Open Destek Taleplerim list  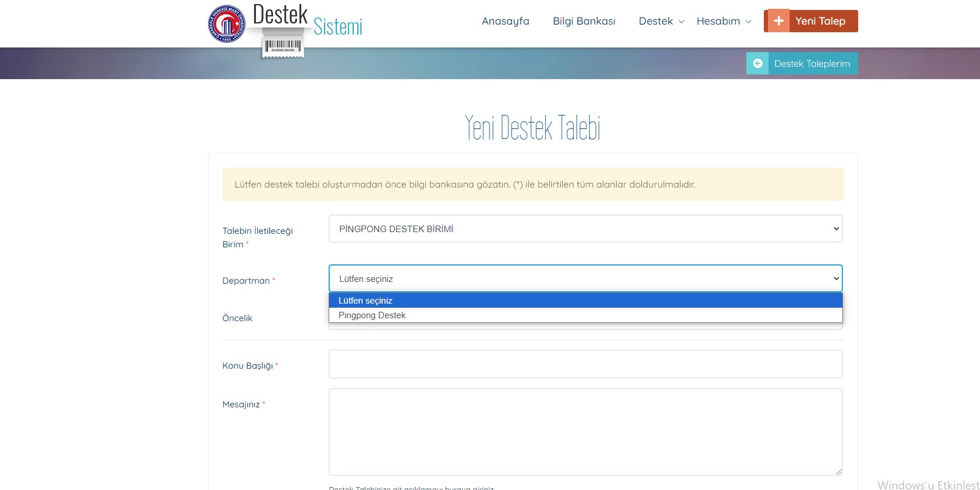click(802, 63)
